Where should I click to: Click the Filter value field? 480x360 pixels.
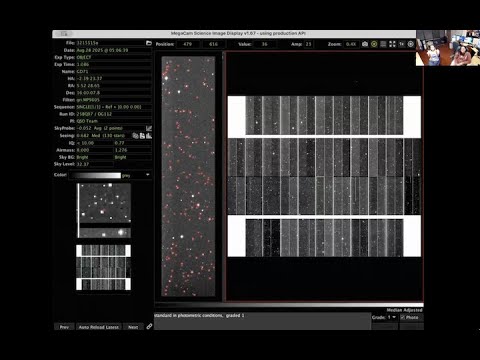pyautogui.click(x=114, y=100)
